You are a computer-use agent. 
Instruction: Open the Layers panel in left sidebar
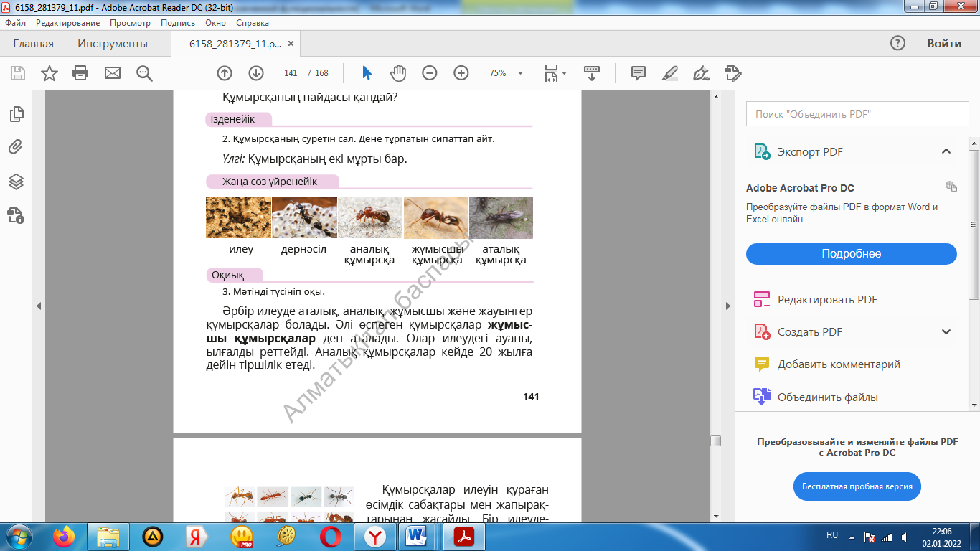point(16,182)
